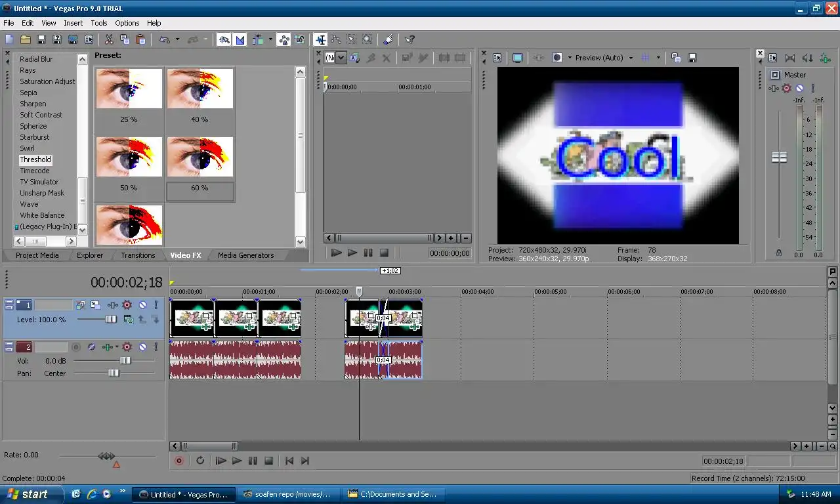This screenshot has height=504, width=840.
Task: Click the What's This help icon
Action: click(409, 40)
